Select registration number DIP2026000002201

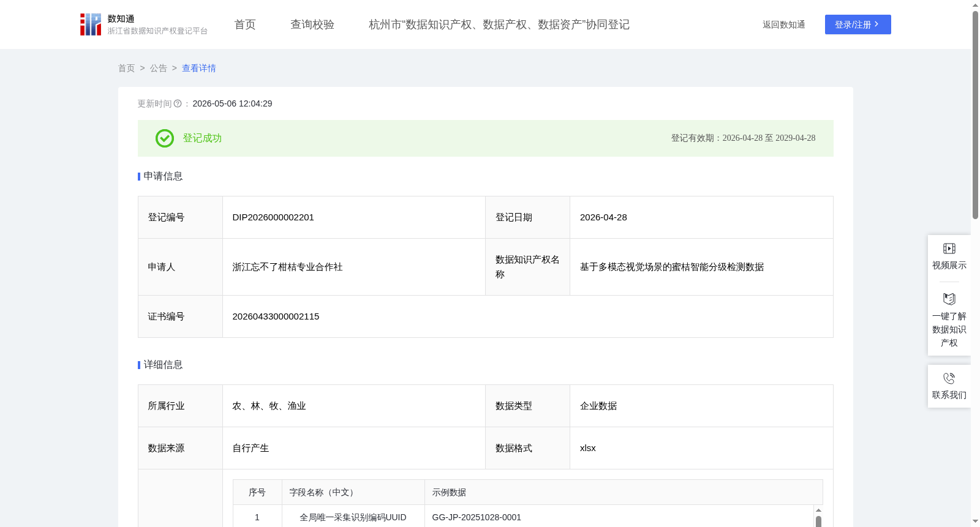[x=273, y=217]
